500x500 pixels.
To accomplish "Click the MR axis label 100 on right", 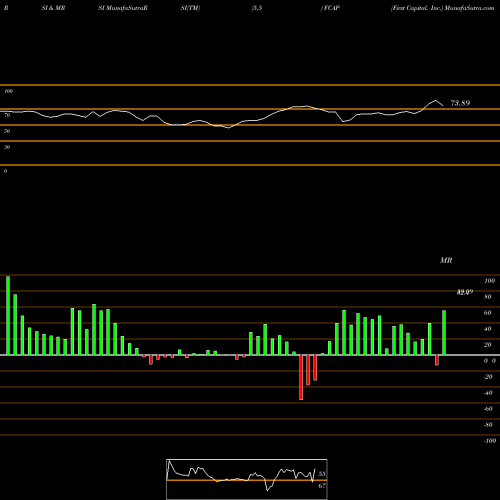I will (x=489, y=281).
